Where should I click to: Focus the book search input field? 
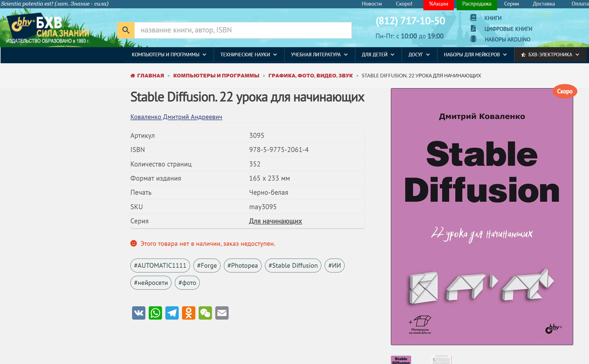(243, 30)
